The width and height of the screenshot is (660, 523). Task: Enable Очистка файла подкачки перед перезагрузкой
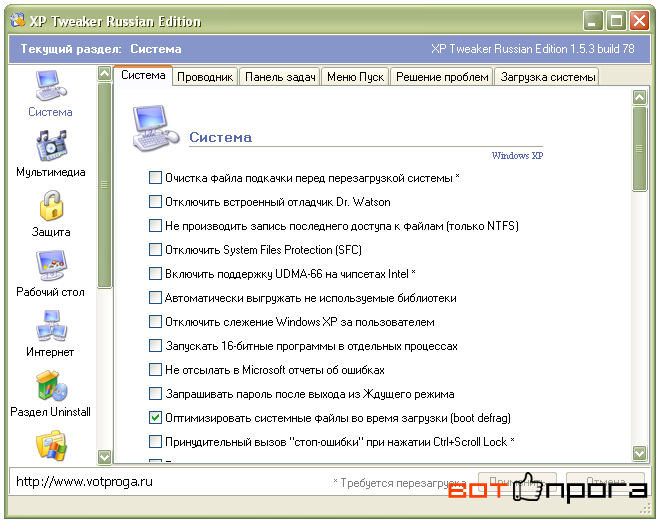(155, 178)
